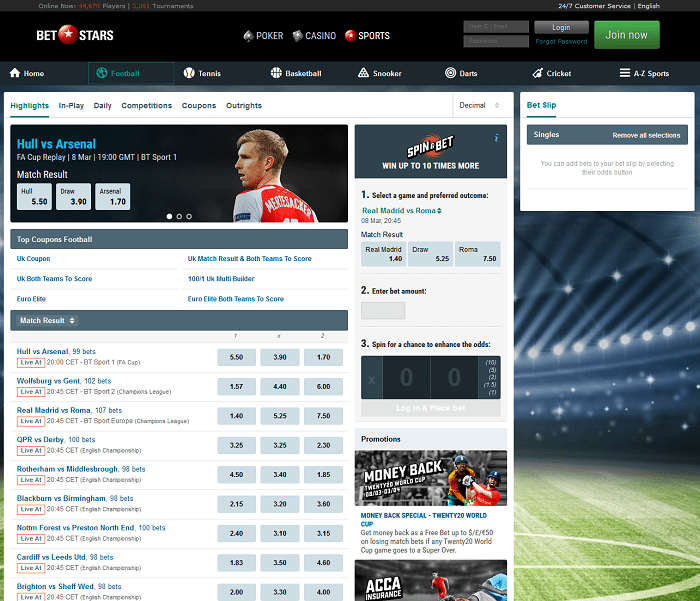Click Log in & Place bet button
The height and width of the screenshot is (601, 700).
pos(430,408)
